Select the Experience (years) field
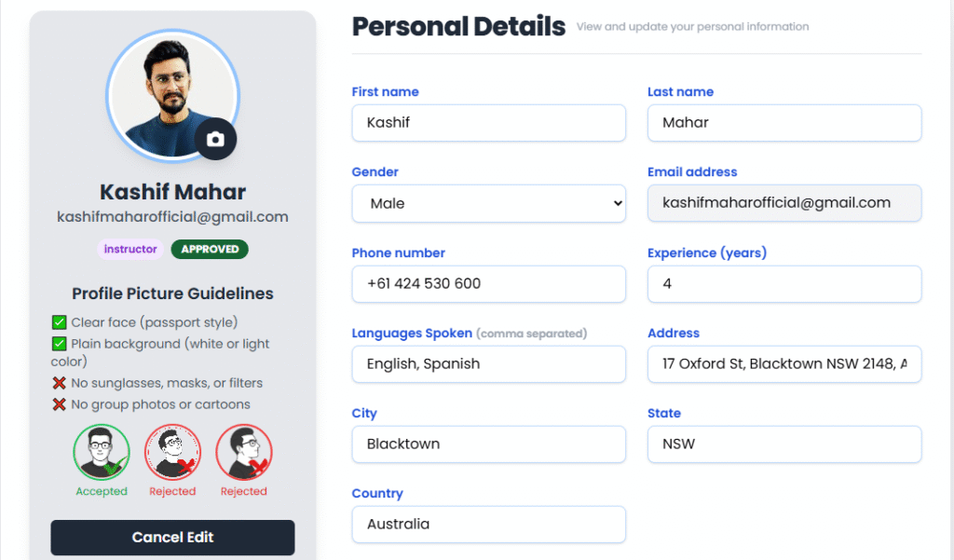This screenshot has height=560, width=954. pyautogui.click(x=784, y=284)
